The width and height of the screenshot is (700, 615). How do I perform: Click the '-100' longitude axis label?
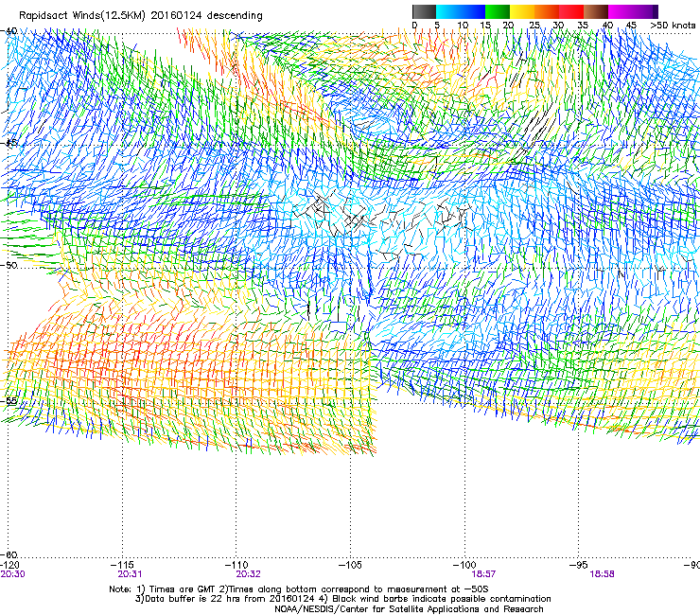pyautogui.click(x=464, y=565)
